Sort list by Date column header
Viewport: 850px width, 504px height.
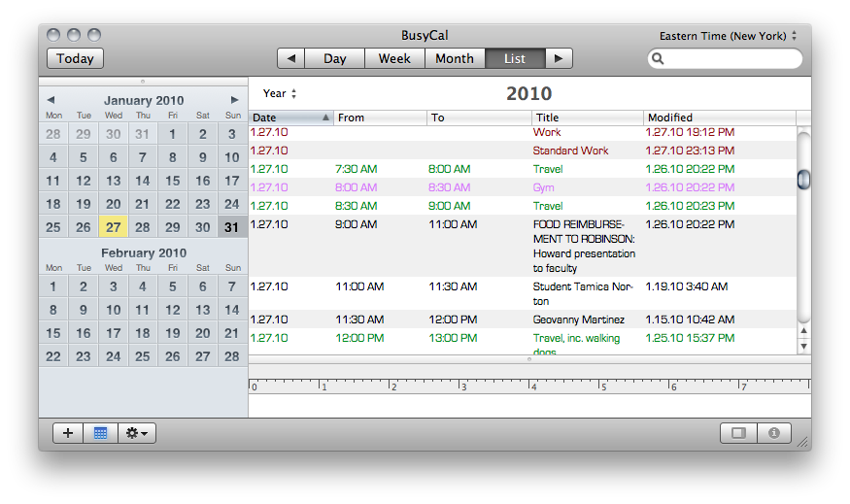point(291,118)
